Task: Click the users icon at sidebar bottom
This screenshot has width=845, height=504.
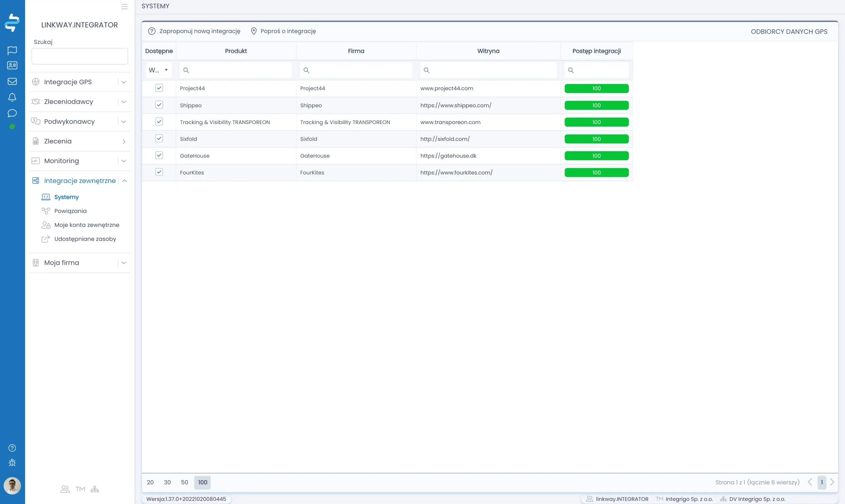Action: click(65, 489)
